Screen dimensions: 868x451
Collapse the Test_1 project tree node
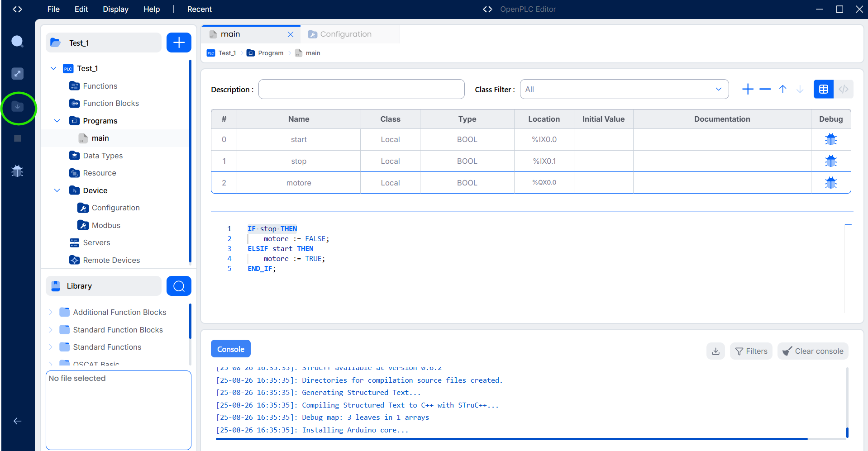click(53, 68)
